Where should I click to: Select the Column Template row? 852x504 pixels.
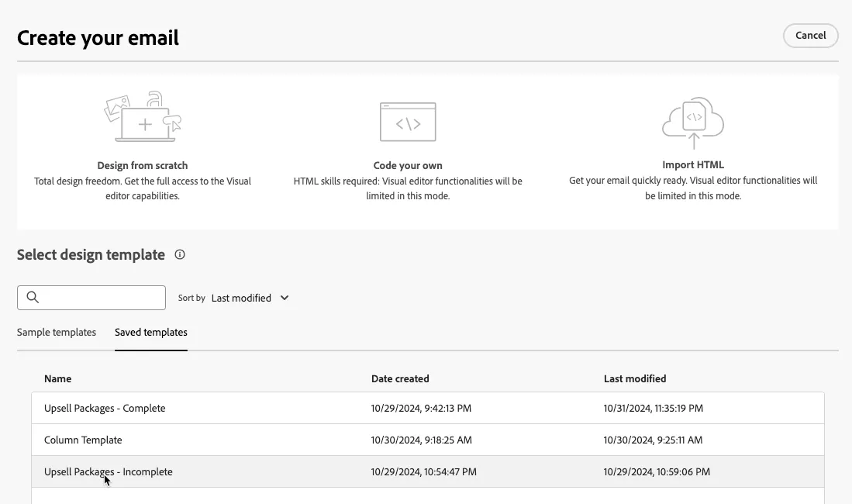428,440
